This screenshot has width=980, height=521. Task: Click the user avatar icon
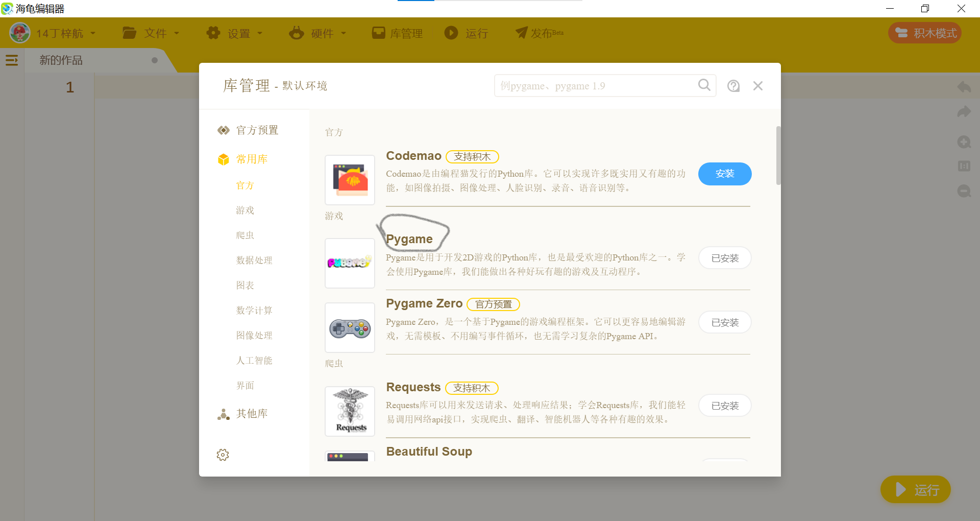pyautogui.click(x=20, y=33)
